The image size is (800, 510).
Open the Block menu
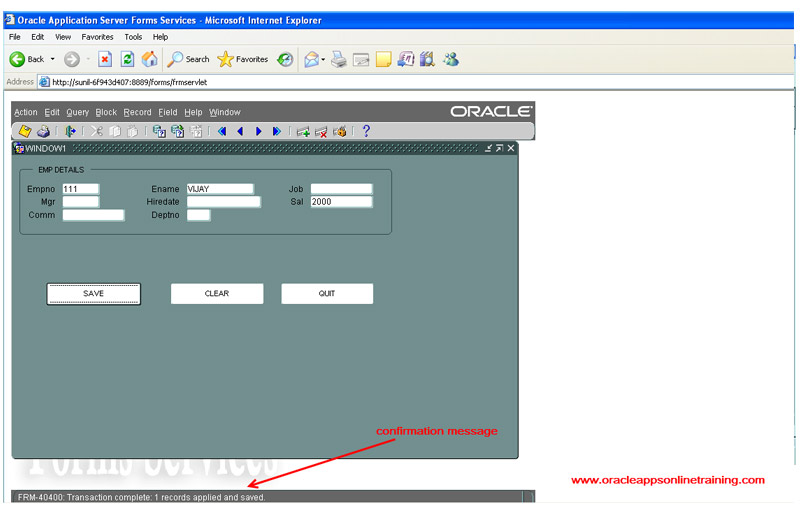point(106,112)
